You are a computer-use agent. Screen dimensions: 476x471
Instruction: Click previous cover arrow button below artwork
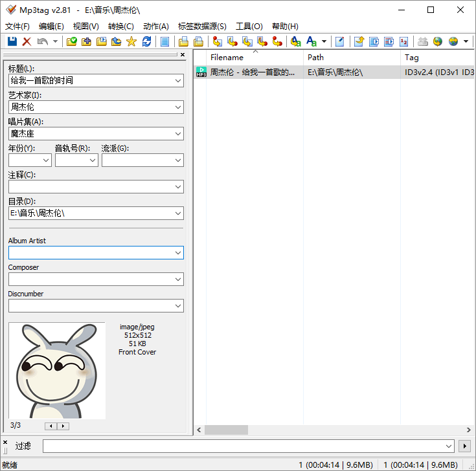tap(50, 426)
